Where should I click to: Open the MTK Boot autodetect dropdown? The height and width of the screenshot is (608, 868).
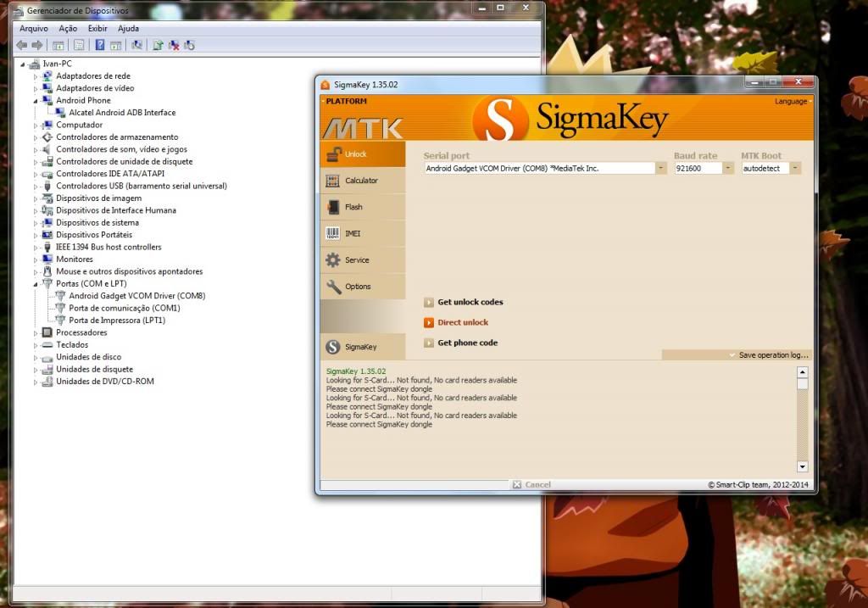[x=795, y=168]
